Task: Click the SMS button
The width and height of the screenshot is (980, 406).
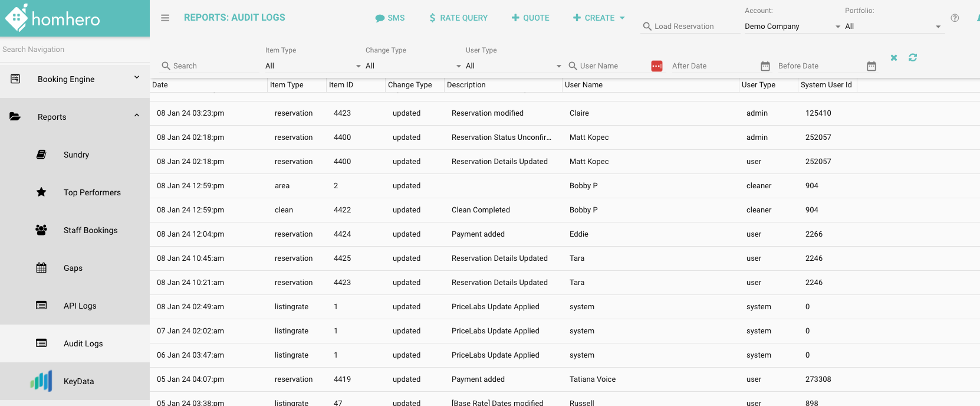Action: pos(390,18)
